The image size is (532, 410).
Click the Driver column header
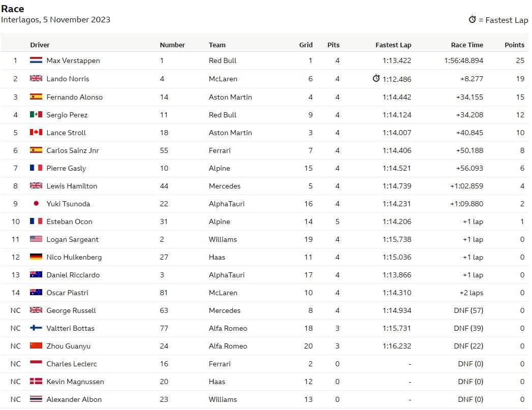click(40, 45)
